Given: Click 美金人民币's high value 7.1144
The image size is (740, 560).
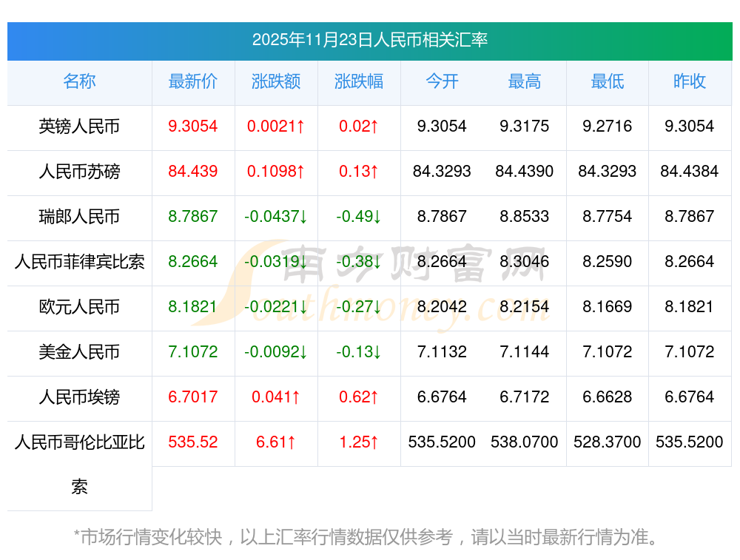Looking at the screenshot, I should (x=525, y=352).
